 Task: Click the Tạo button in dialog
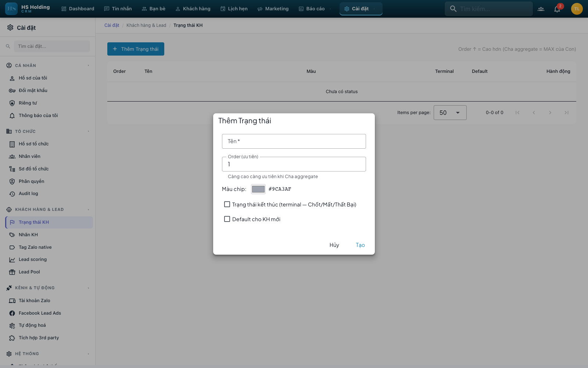pyautogui.click(x=360, y=245)
